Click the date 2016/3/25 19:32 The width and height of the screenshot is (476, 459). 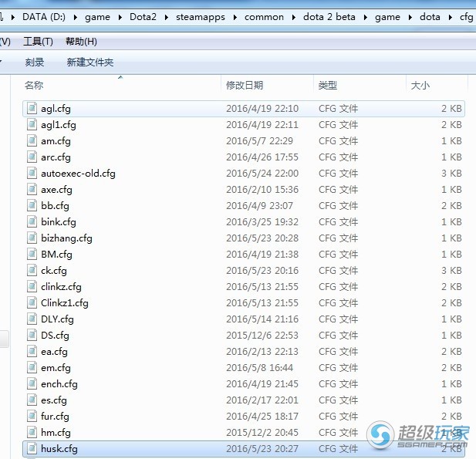pos(262,221)
